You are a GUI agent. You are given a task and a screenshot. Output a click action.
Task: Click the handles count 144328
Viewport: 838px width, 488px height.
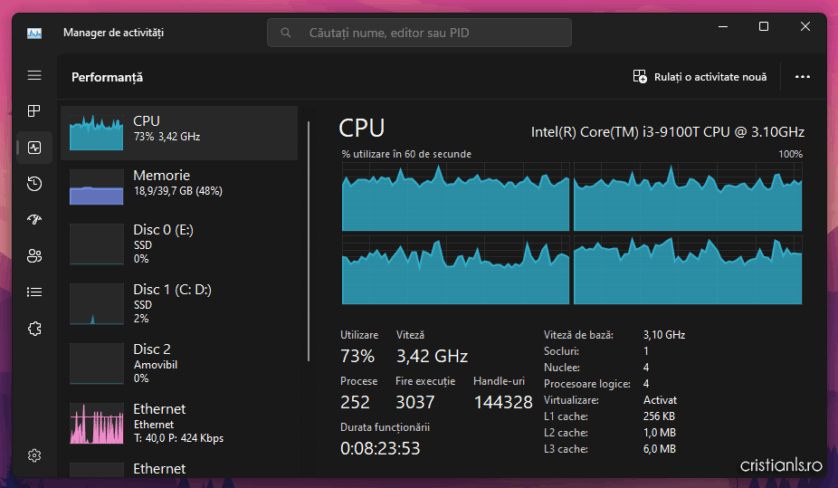coord(503,402)
